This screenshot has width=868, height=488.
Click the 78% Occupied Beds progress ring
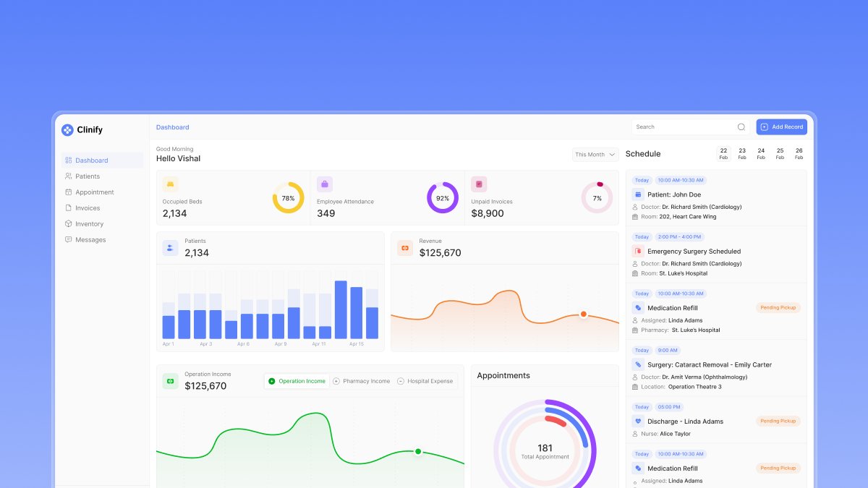[288, 197]
